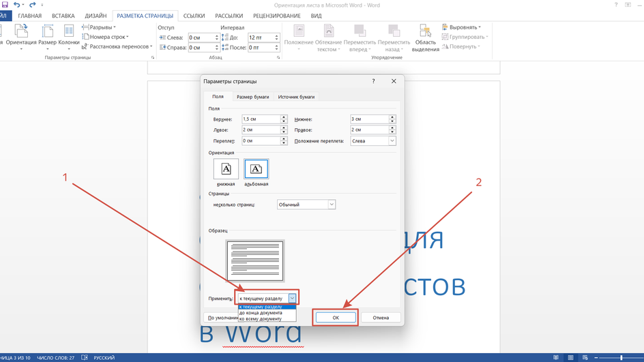Open the Размер бумаги dialog tab
The width and height of the screenshot is (644, 362).
click(252, 97)
